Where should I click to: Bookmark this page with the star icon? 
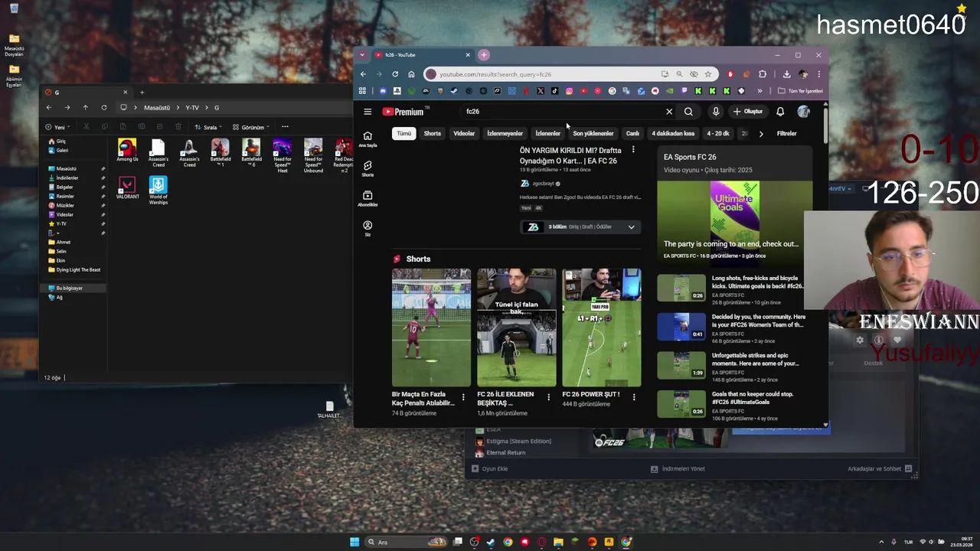pyautogui.click(x=708, y=74)
